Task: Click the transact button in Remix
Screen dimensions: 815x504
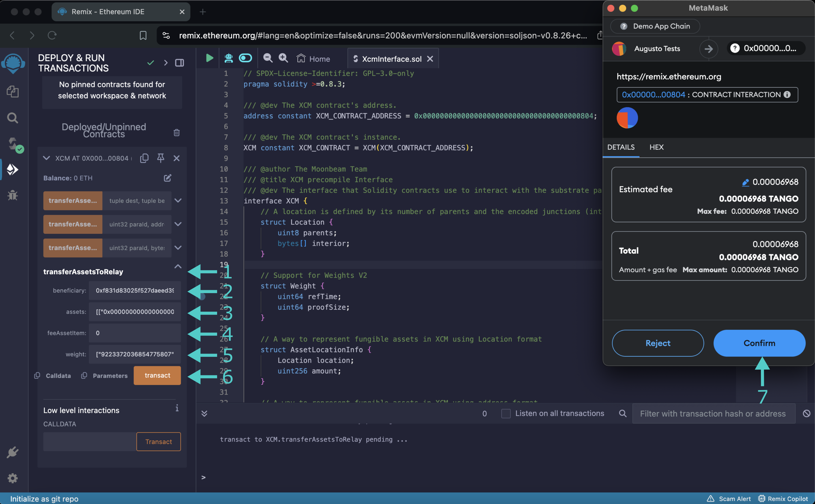Action: [157, 375]
